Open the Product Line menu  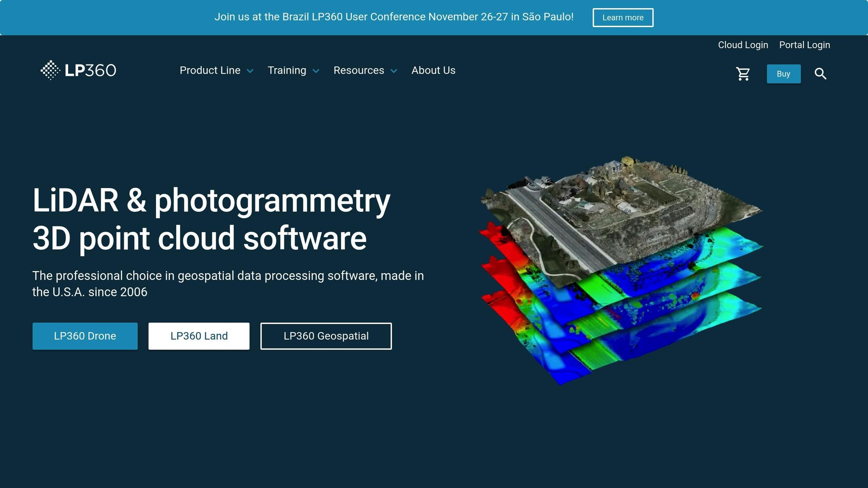[210, 70]
